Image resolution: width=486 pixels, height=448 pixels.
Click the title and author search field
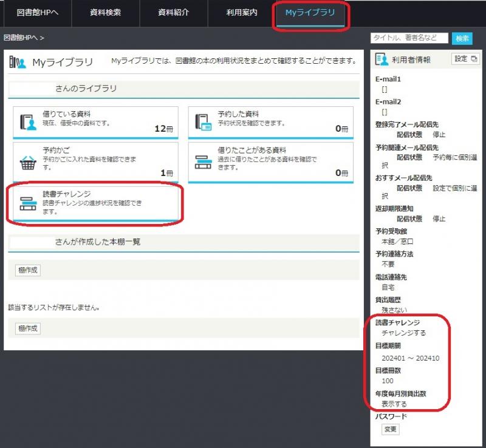[x=409, y=38]
